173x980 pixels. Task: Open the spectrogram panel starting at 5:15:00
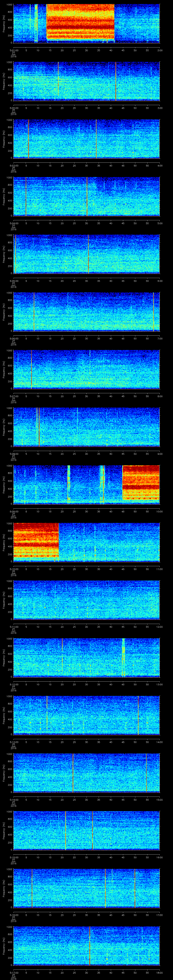coord(87,831)
